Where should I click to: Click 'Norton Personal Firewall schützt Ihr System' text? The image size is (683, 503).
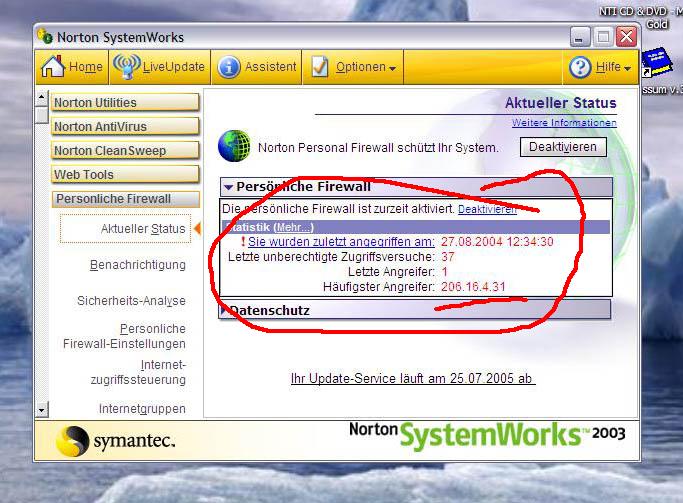pos(378,148)
